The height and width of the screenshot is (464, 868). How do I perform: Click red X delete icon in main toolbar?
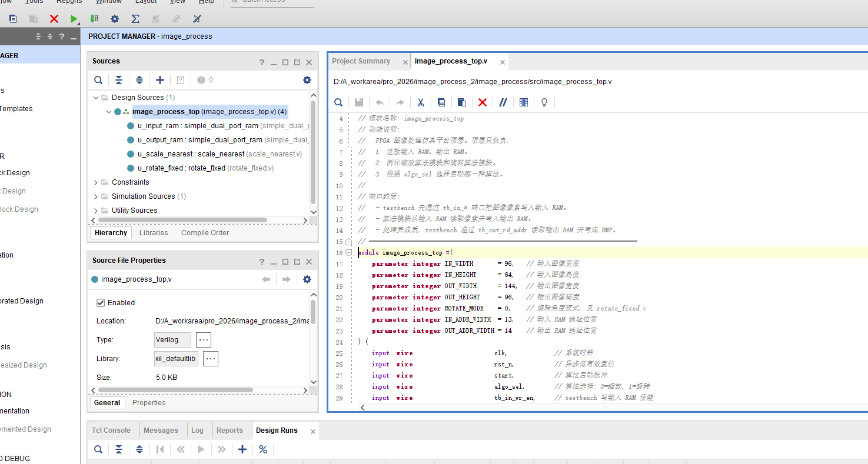[54, 19]
